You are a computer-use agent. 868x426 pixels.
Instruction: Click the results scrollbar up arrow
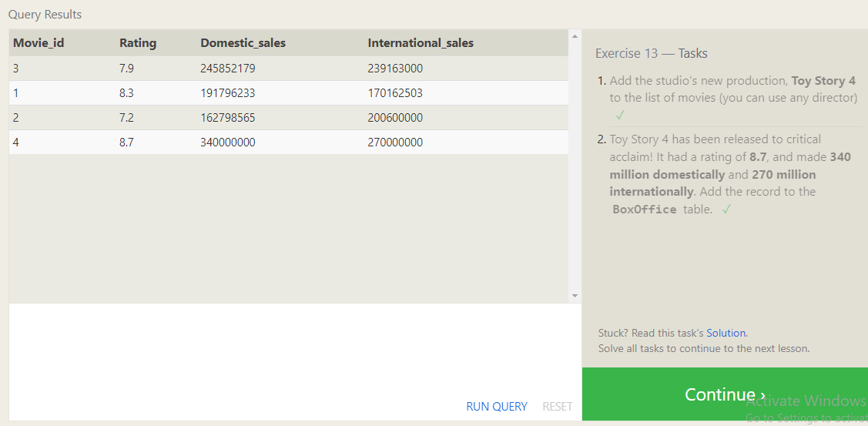coord(575,36)
